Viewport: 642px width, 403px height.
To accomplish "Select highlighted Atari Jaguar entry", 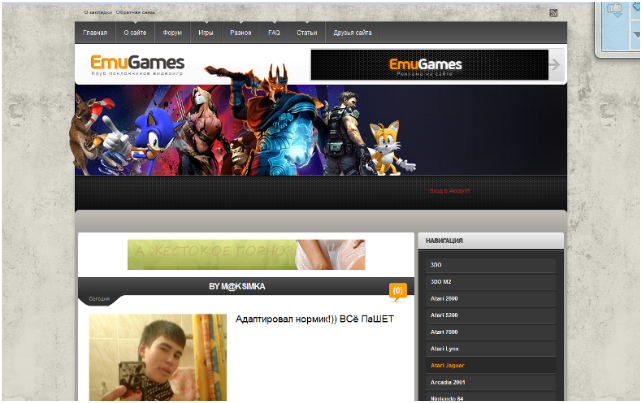I will [x=491, y=365].
